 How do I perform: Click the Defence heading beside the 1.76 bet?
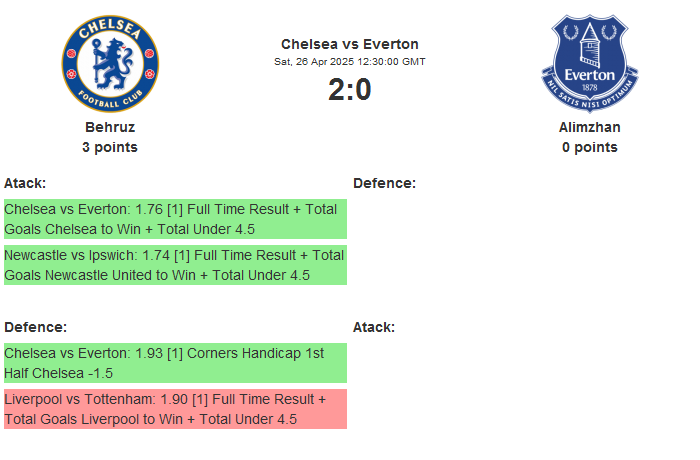(x=384, y=183)
